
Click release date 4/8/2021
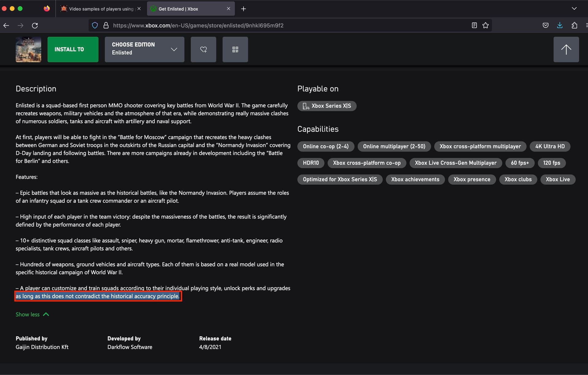[x=210, y=347]
